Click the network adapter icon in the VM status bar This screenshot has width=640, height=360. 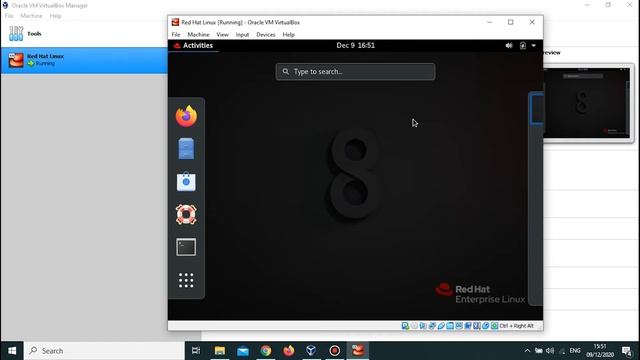[432, 326]
